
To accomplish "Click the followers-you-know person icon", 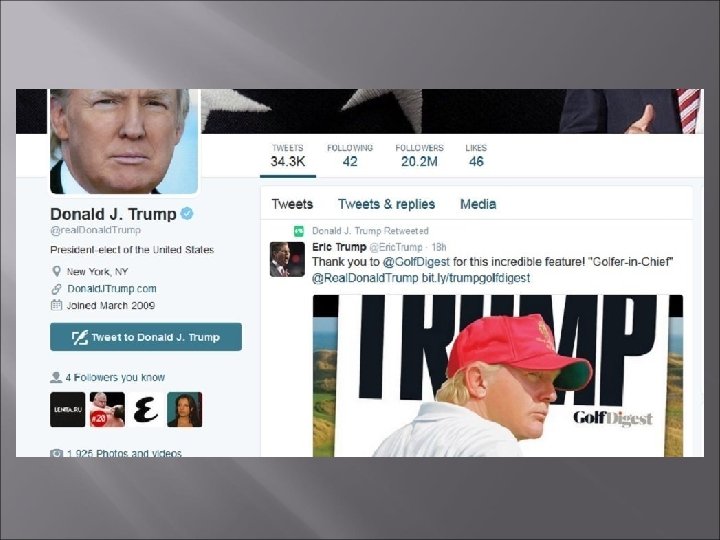I will click(x=56, y=377).
